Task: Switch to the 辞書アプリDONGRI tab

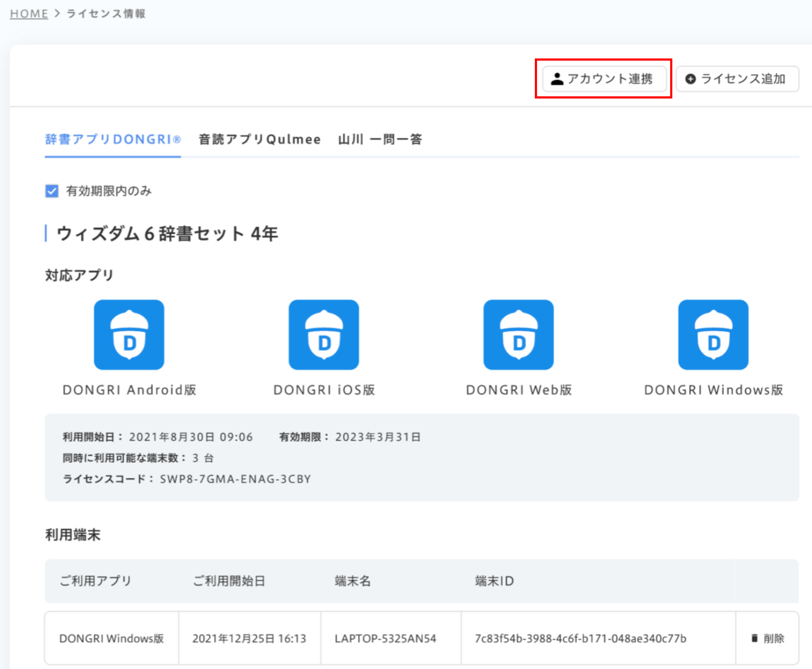Action: [113, 140]
